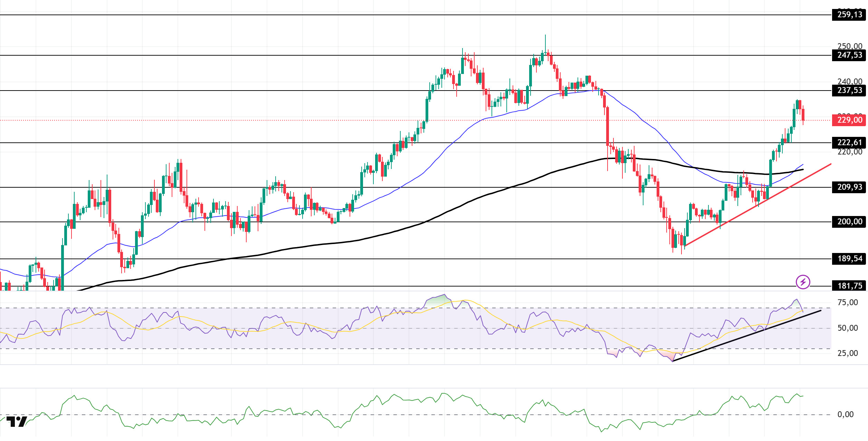The width and height of the screenshot is (868, 441).
Task: Click the TradingView logo
Action: click(17, 422)
